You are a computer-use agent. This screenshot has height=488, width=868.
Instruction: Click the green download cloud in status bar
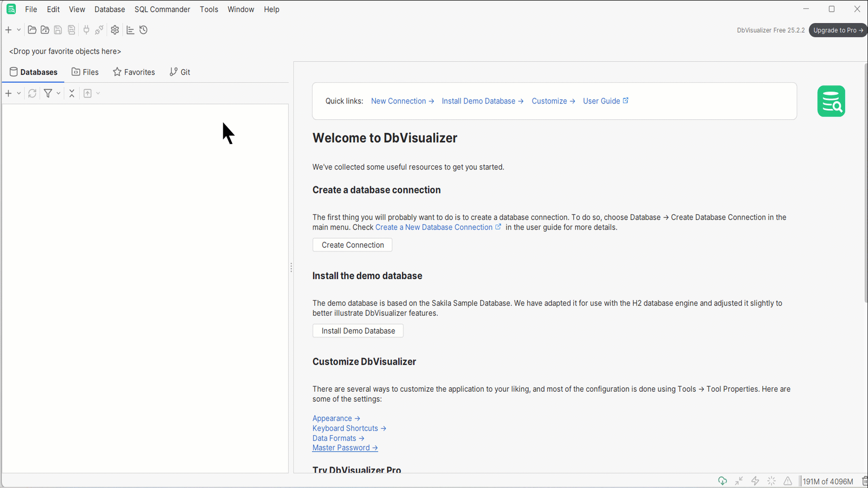coord(722,481)
